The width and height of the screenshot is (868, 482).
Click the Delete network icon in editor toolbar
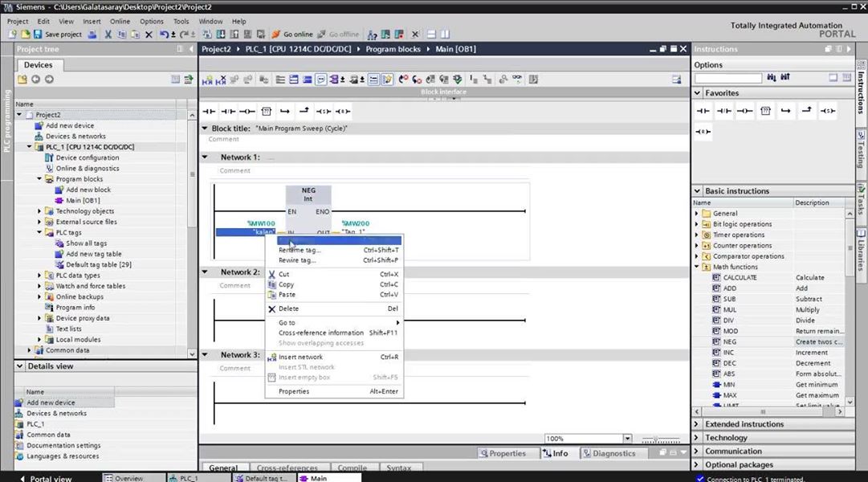coord(220,80)
